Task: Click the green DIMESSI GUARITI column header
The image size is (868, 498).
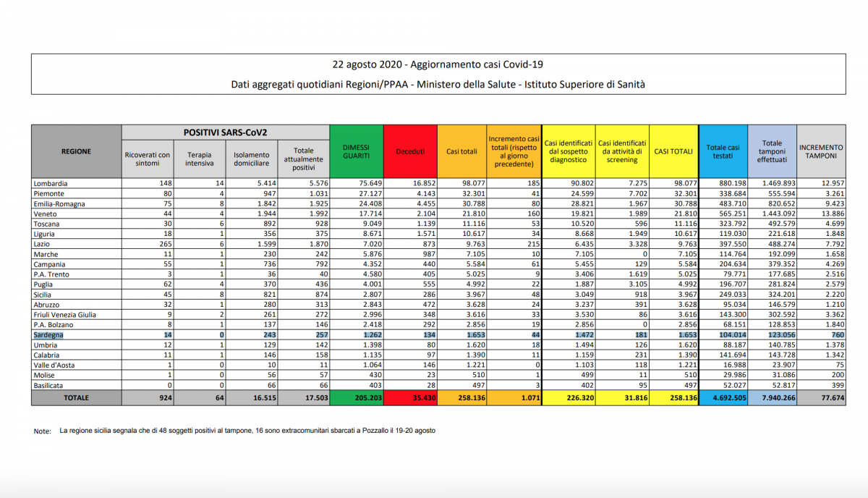Action: tap(356, 151)
